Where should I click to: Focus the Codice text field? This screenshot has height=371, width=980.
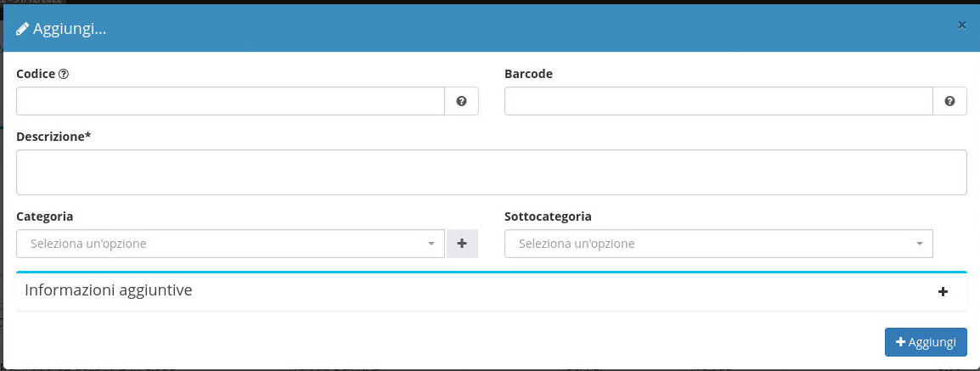click(230, 101)
